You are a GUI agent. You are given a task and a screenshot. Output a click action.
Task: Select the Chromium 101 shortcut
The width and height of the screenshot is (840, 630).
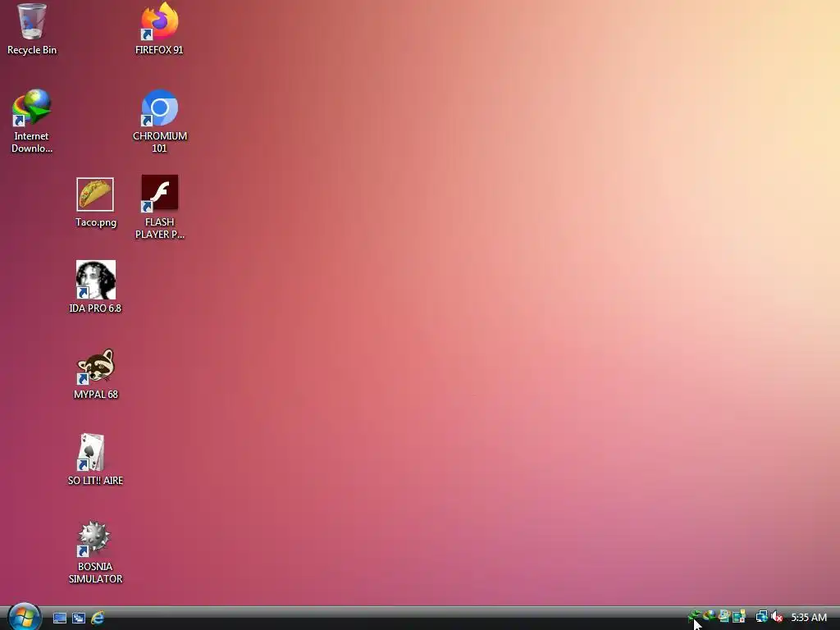point(160,121)
